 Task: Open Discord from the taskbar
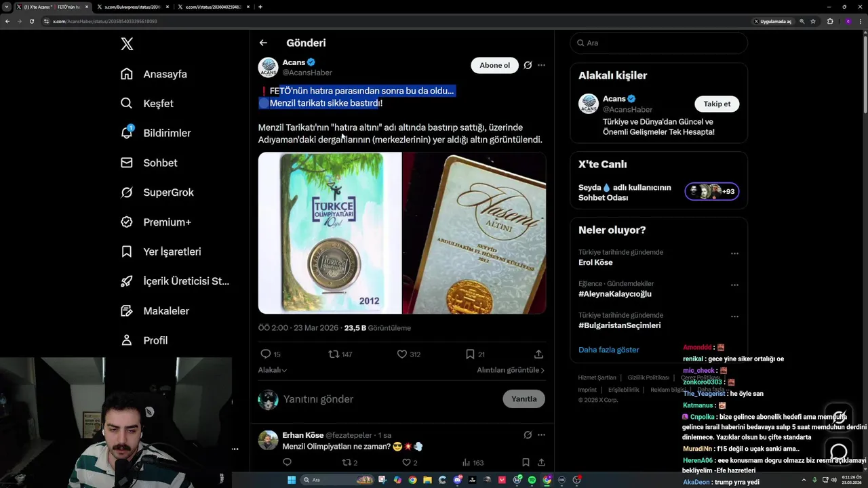pos(458,480)
